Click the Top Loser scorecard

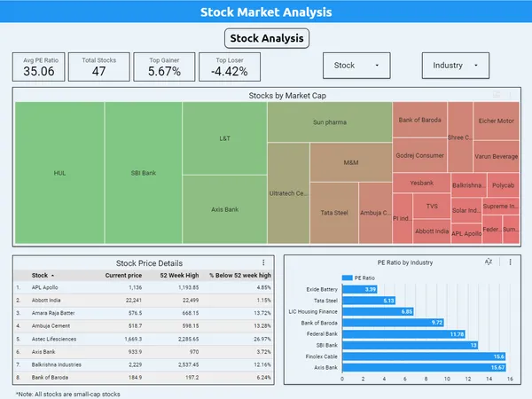point(230,66)
